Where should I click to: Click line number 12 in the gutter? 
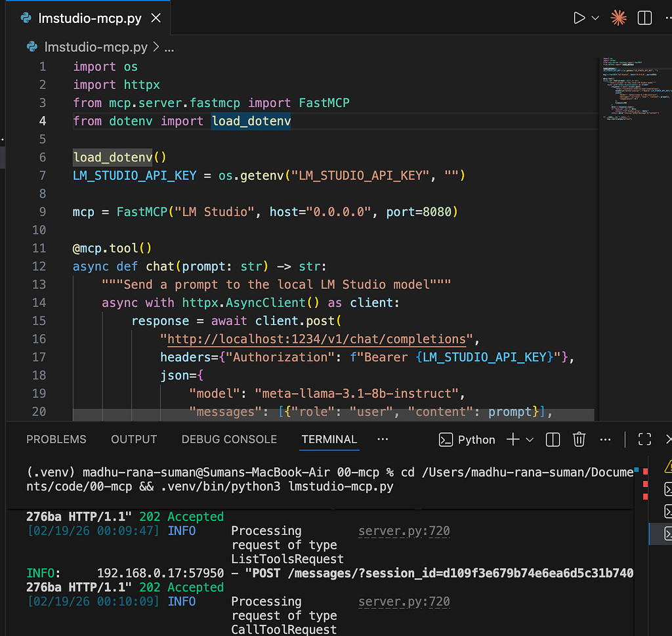(39, 266)
